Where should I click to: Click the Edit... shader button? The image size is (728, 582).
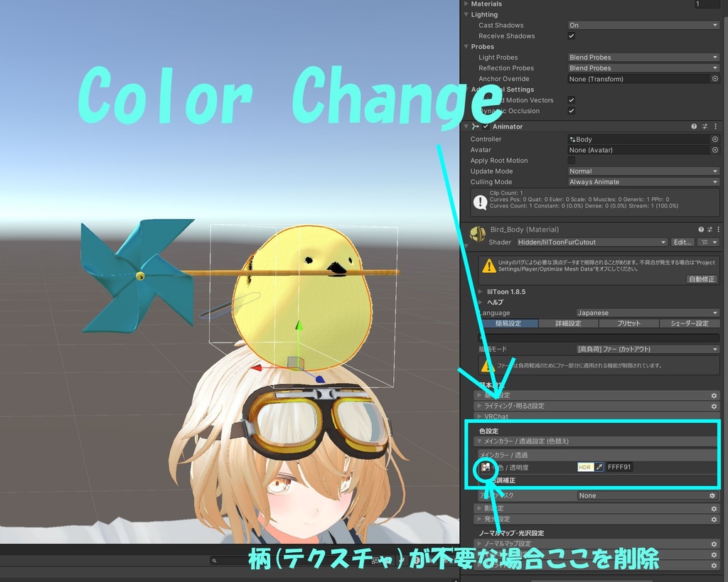click(x=682, y=242)
